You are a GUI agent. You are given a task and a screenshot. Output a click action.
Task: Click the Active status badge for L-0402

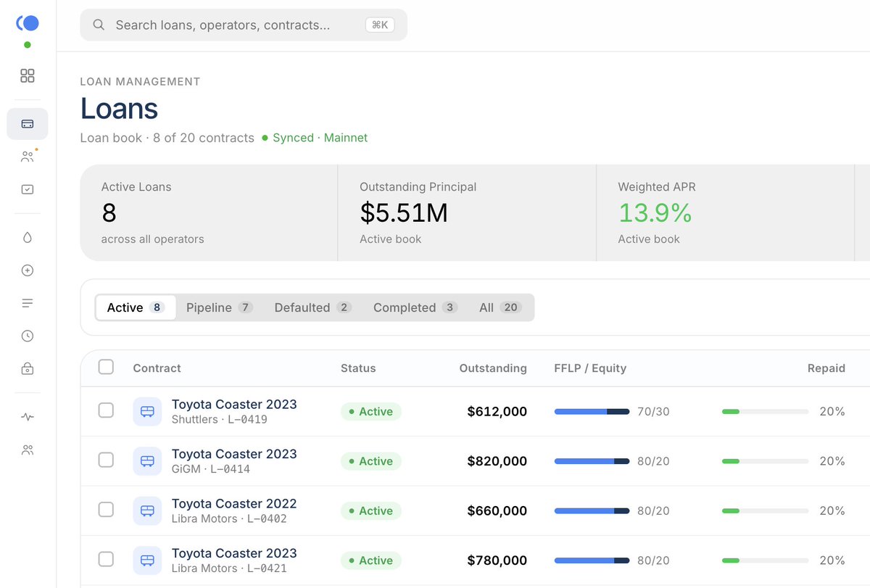[x=370, y=510]
